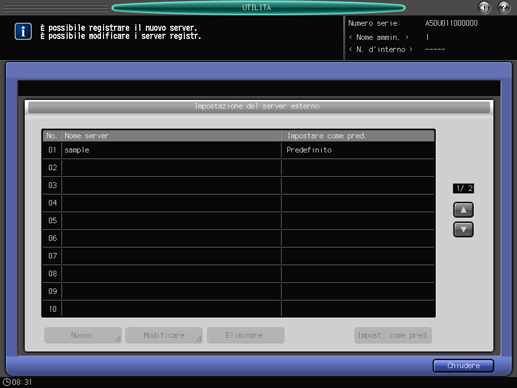Click the Modificare button
517x388 pixels.
point(164,335)
